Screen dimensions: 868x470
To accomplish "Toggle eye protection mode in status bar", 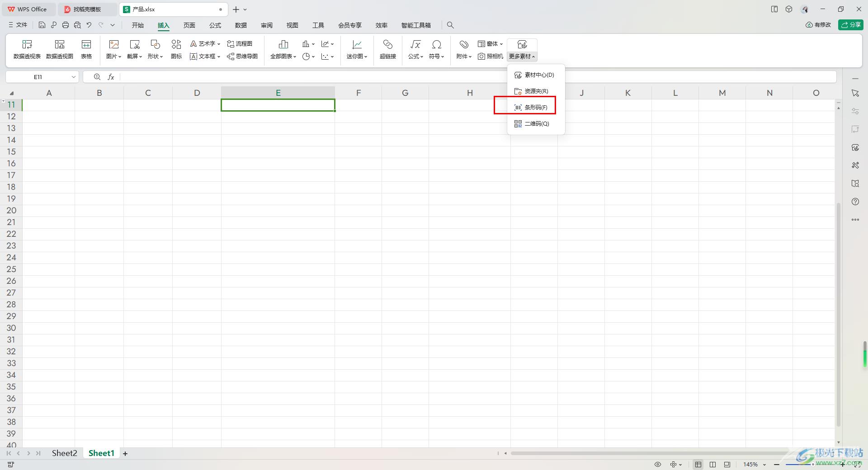I will pos(658,465).
